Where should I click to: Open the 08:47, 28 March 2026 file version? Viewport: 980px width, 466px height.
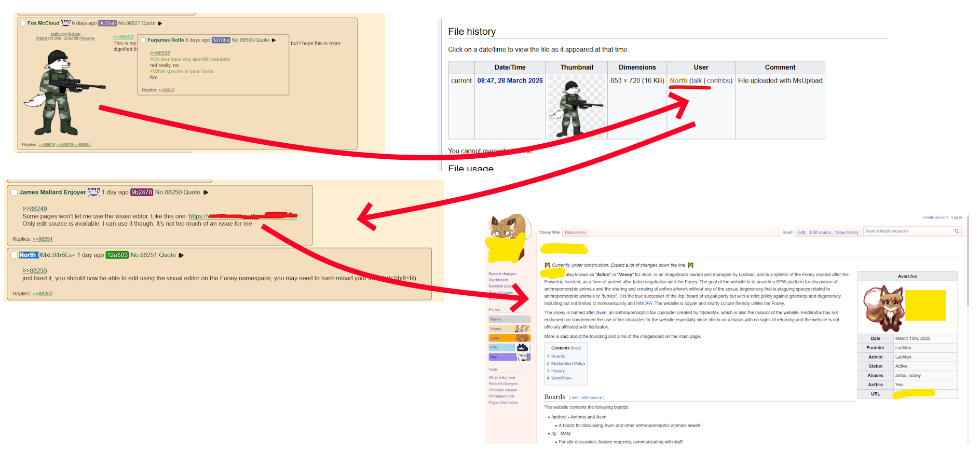pos(510,80)
